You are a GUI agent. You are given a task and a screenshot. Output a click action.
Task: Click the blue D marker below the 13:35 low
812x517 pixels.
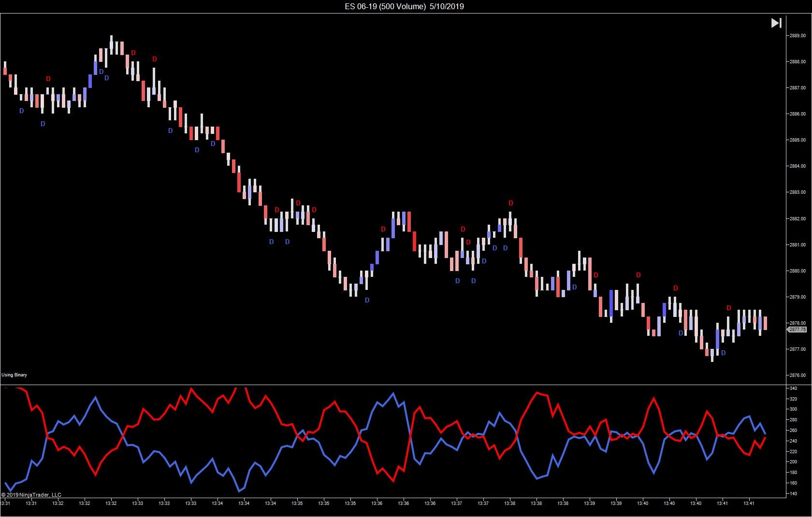tap(367, 300)
